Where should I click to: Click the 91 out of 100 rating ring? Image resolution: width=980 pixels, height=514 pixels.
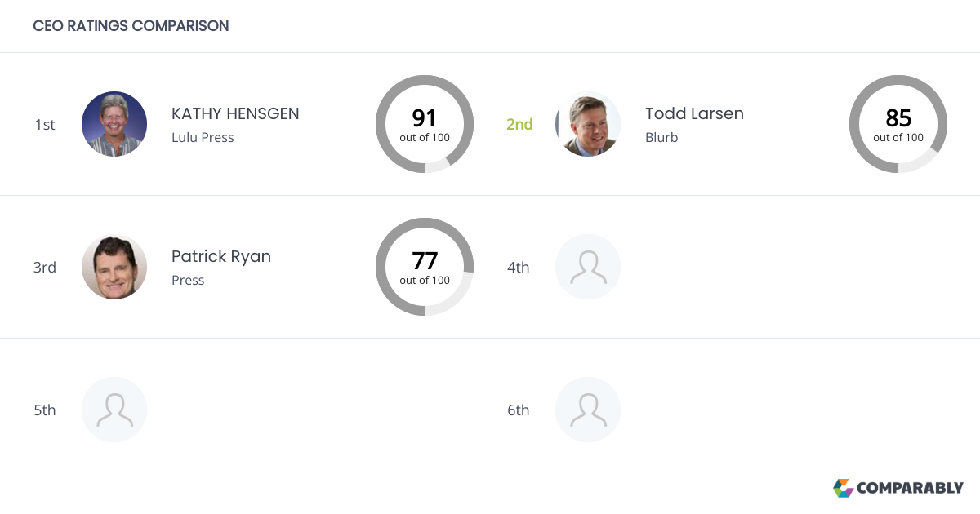pyautogui.click(x=425, y=124)
